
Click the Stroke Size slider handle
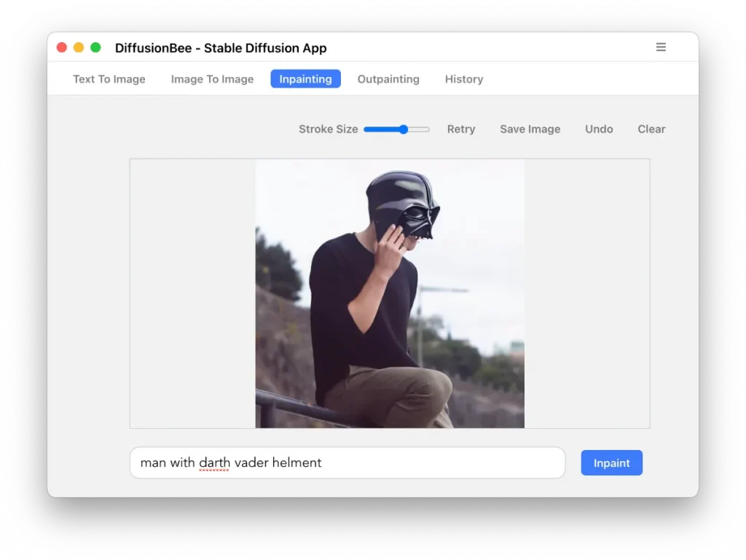click(403, 129)
